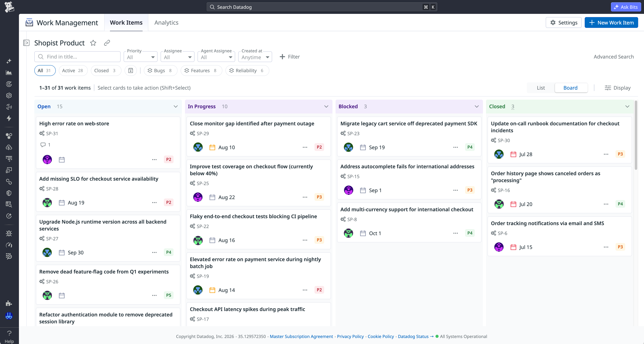Select the Closed 3 filter pill
644x344 pixels.
[x=106, y=71]
